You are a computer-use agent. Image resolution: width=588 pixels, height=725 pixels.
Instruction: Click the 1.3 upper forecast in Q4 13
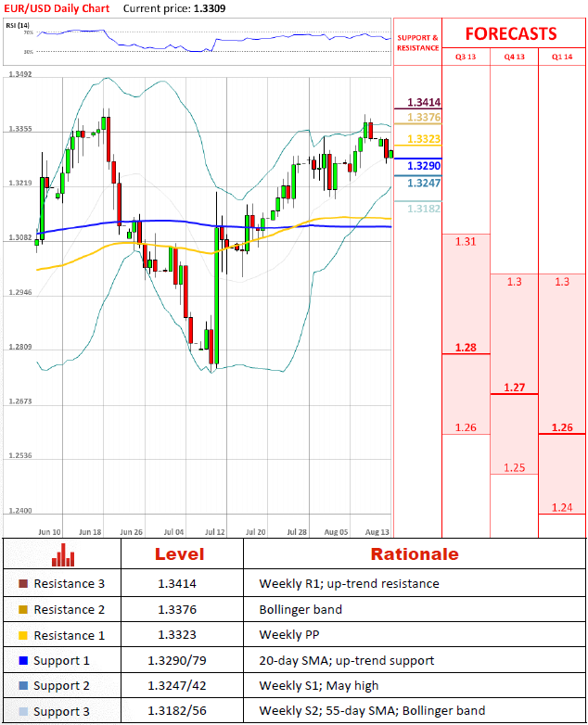(x=514, y=282)
